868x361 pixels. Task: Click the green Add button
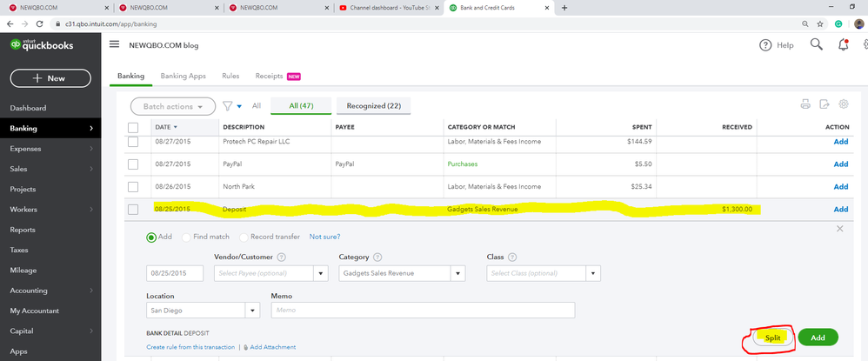(x=818, y=338)
